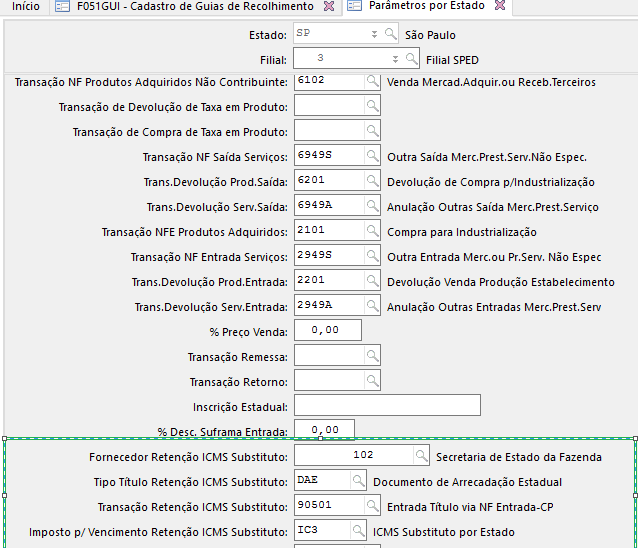Select 'Venda Mercad.Adquir.ou Receb.Terceiros' text
This screenshot has width=638, height=548.
pos(491,82)
